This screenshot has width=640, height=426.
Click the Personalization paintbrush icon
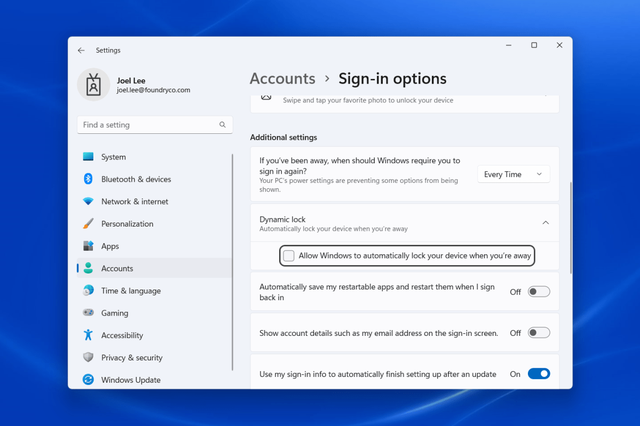[x=88, y=224]
